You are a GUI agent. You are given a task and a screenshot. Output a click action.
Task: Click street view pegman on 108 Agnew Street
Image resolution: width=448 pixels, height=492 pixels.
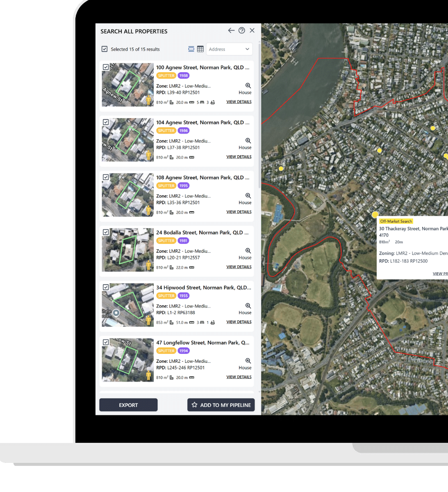pos(148,210)
